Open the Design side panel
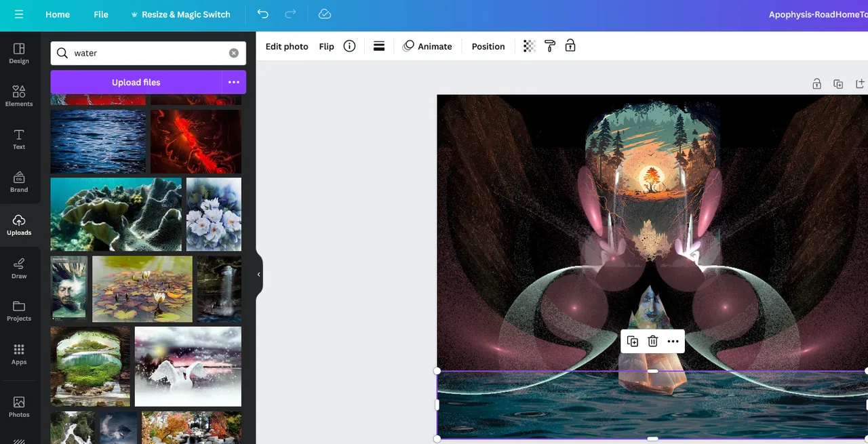 (x=19, y=54)
